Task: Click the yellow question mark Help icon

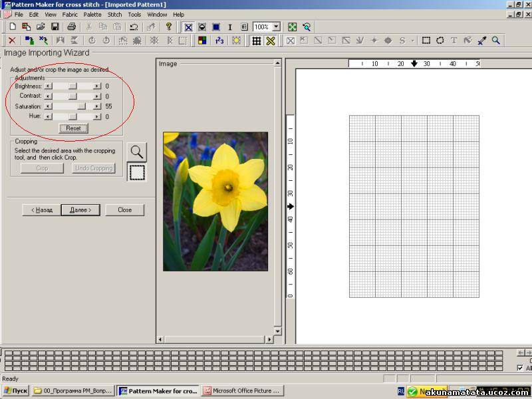Action: pos(169,27)
